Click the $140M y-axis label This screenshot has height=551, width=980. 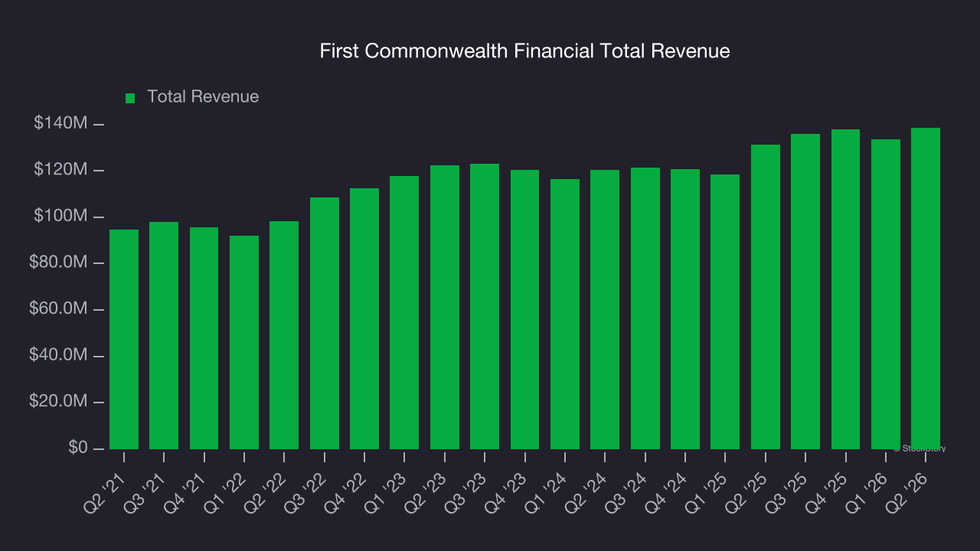(60, 123)
